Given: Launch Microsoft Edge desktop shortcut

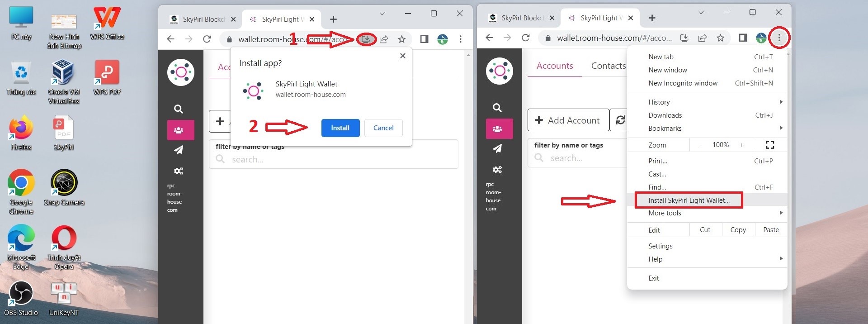Looking at the screenshot, I should point(21,248).
